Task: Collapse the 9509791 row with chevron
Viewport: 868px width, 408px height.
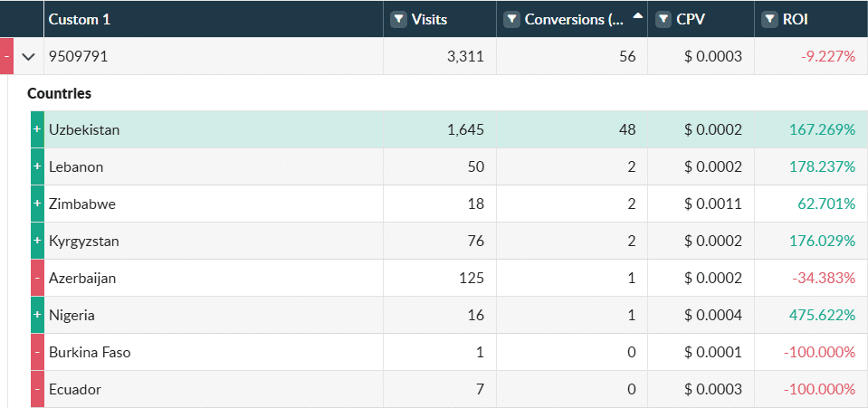Action: (x=28, y=56)
